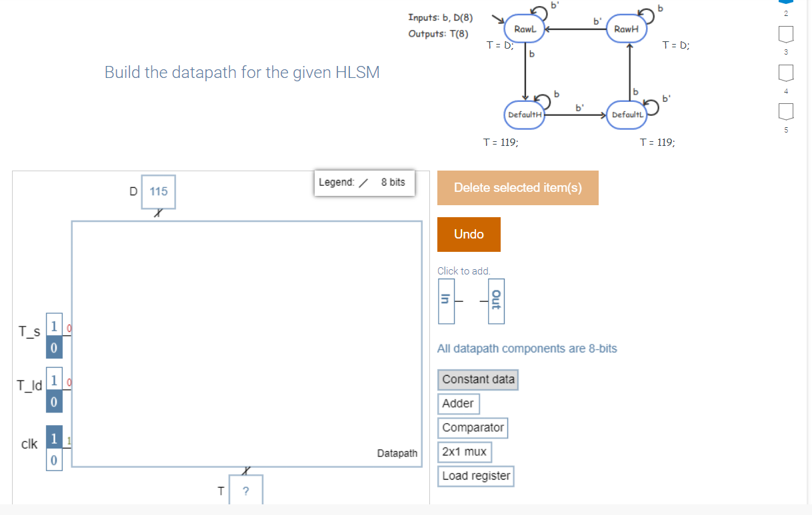This screenshot has width=812, height=515.
Task: Add a 2x1 mux component
Action: click(464, 452)
